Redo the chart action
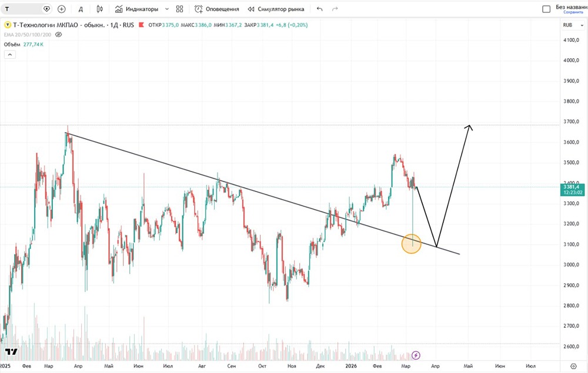This screenshot has height=373, width=588. pos(335,9)
